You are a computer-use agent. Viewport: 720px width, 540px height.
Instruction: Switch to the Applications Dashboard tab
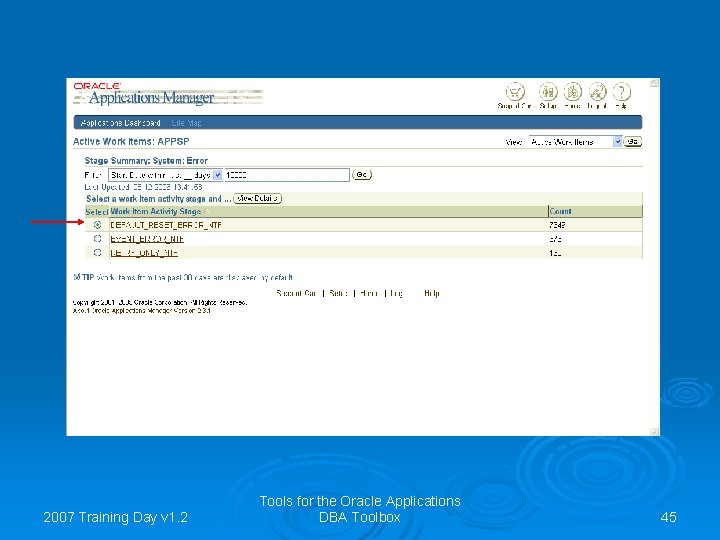[x=120, y=123]
